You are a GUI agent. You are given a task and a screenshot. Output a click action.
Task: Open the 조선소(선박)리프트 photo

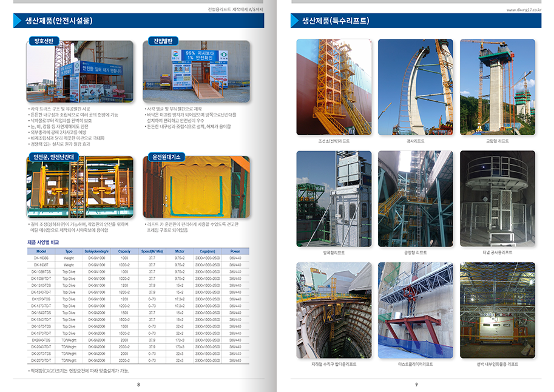click(333, 87)
